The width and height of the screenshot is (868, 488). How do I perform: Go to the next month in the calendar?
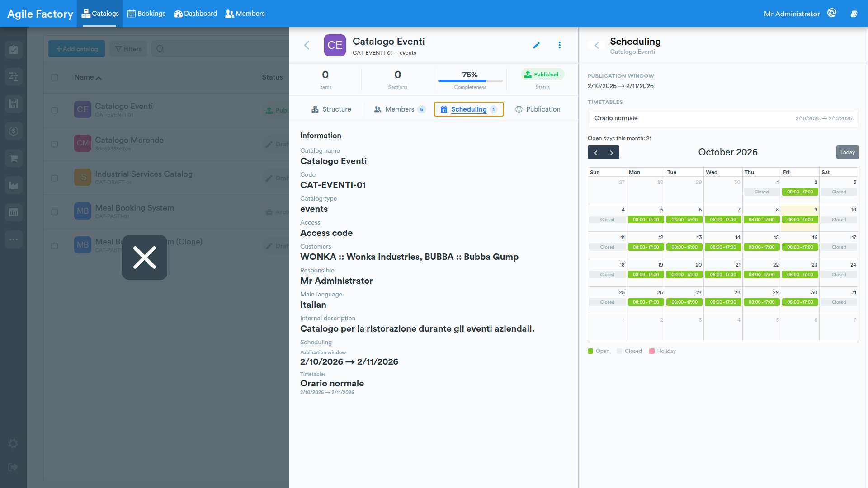611,153
